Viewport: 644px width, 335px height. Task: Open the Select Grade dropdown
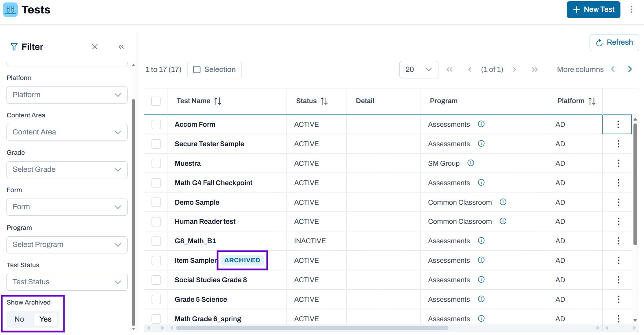pyautogui.click(x=67, y=169)
